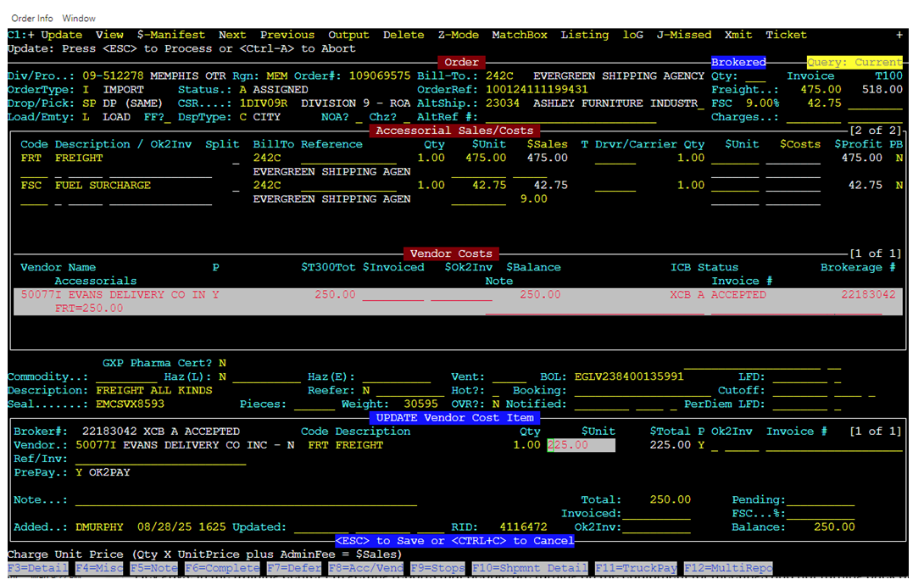Open the Order Info menu
924x585 pixels.
33,18
